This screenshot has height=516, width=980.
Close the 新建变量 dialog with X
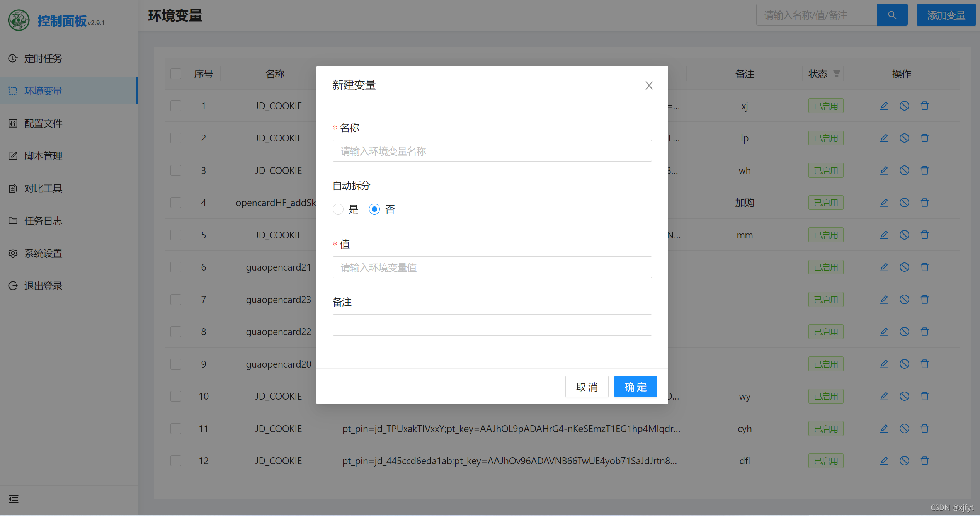[649, 85]
